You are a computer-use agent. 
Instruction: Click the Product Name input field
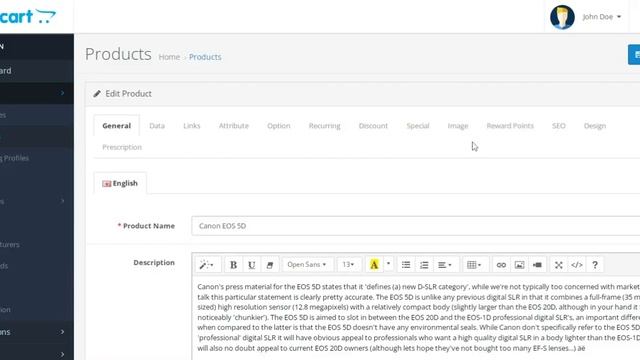(x=416, y=226)
